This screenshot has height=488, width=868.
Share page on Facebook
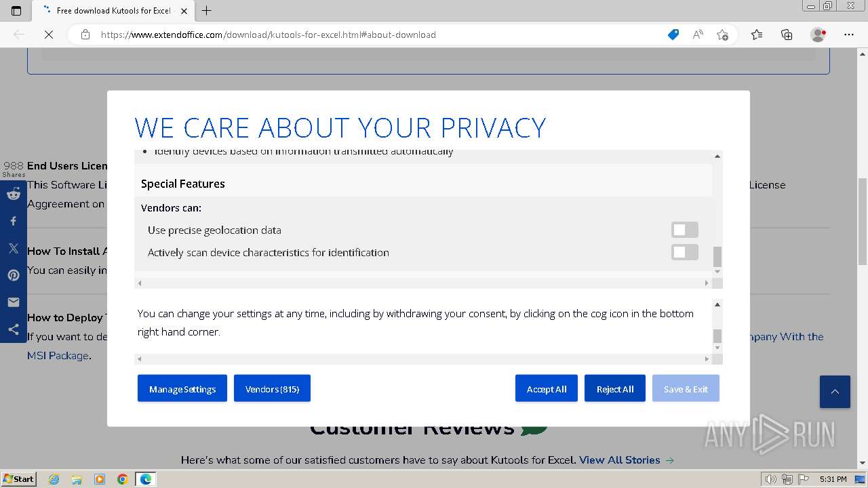point(14,221)
